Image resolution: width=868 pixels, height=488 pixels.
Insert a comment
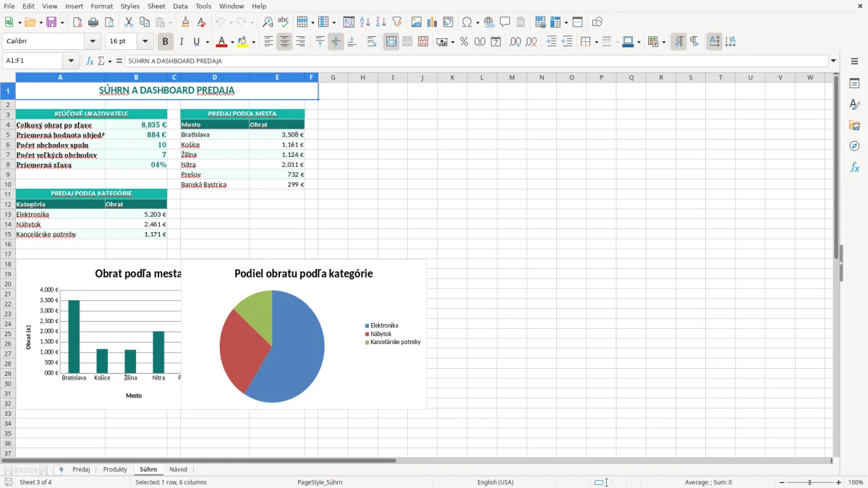(505, 22)
